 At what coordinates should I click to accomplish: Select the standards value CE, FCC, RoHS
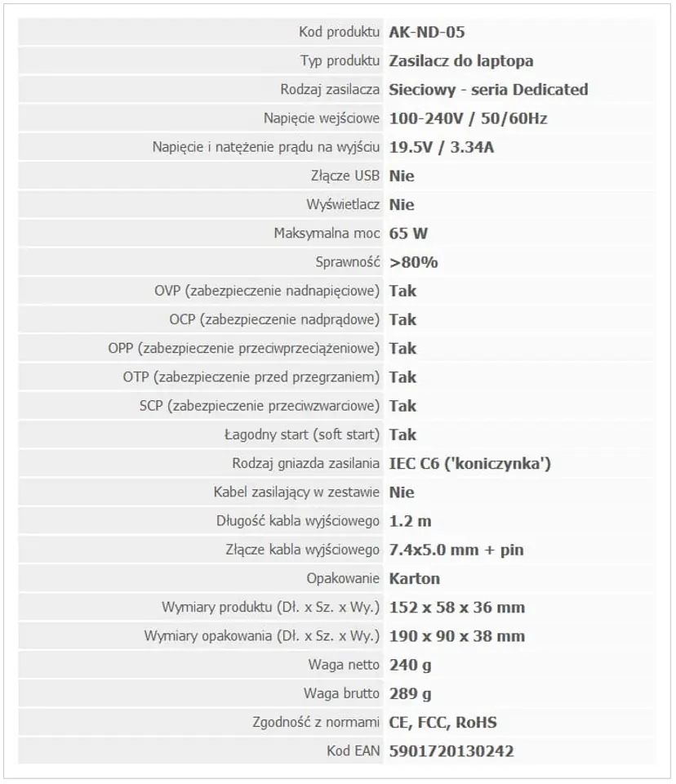coord(443,723)
